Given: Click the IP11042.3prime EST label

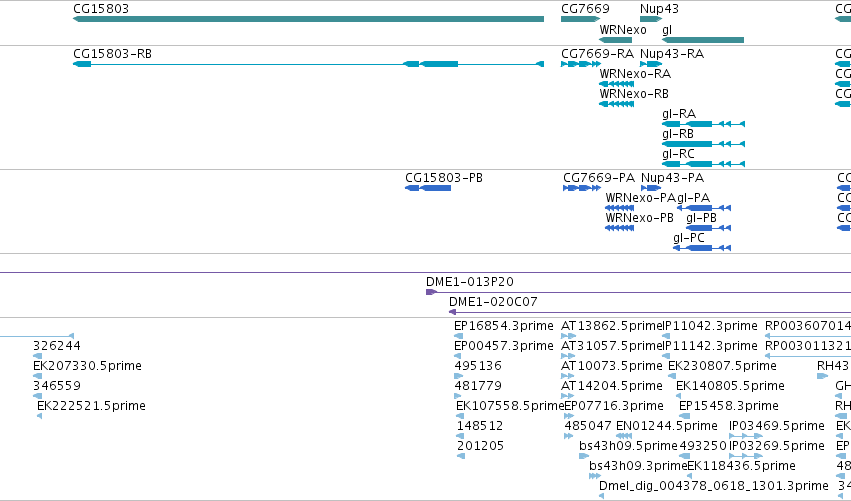Looking at the screenshot, I should 710,326.
